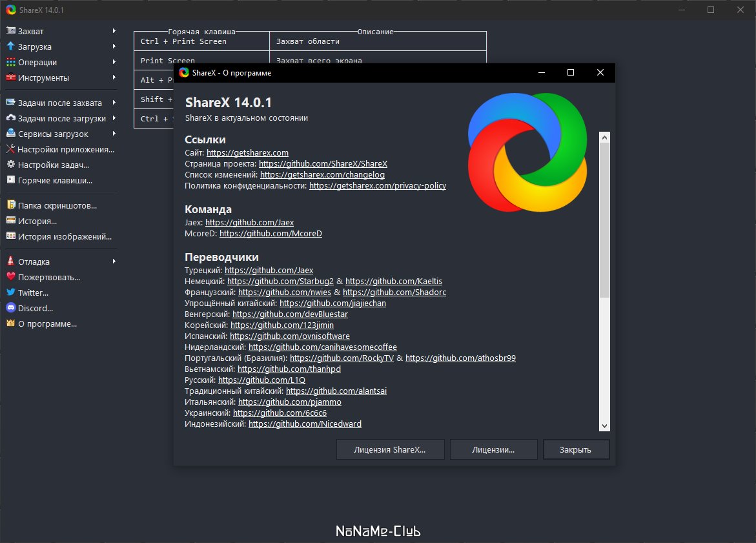Open Настройки приложения menu item
The height and width of the screenshot is (543, 756).
click(65, 149)
